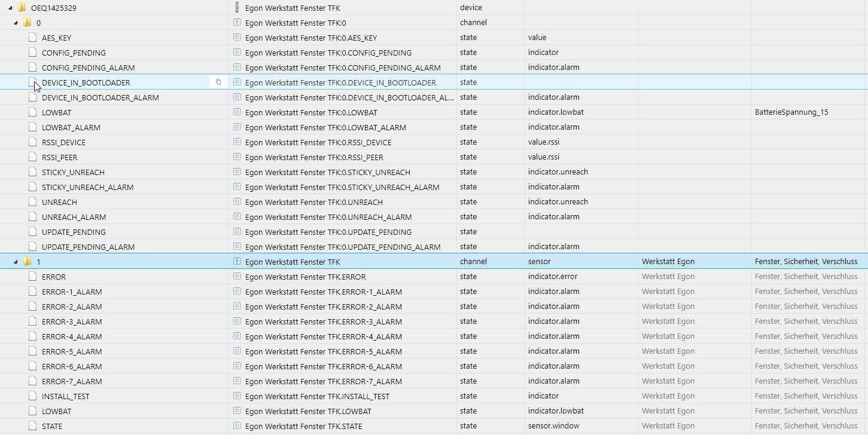Collapse channel 0 tree node
The width and height of the screenshot is (868, 435).
pyautogui.click(x=16, y=23)
